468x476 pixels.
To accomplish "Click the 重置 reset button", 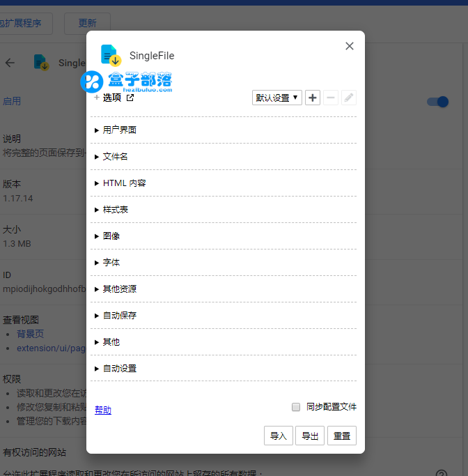I will click(342, 436).
